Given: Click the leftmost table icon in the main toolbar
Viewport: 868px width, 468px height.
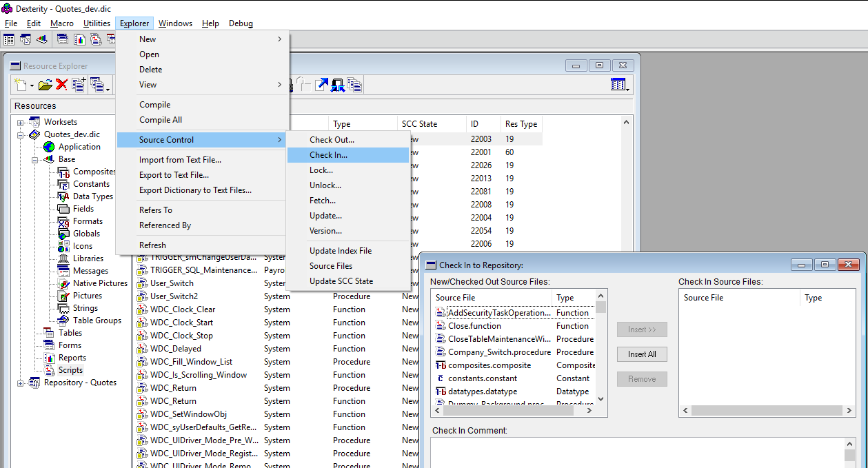Looking at the screenshot, I should pos(9,39).
